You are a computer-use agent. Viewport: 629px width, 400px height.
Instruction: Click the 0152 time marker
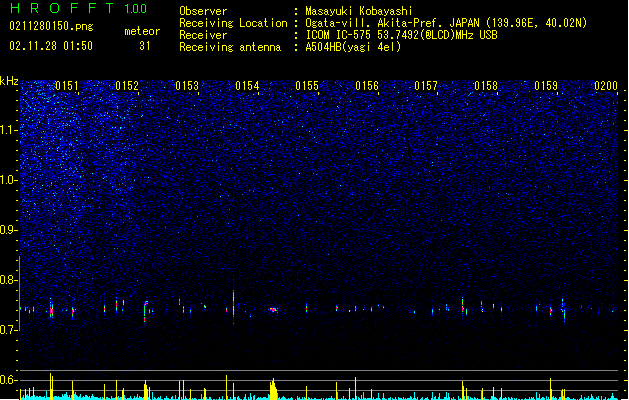tap(127, 86)
